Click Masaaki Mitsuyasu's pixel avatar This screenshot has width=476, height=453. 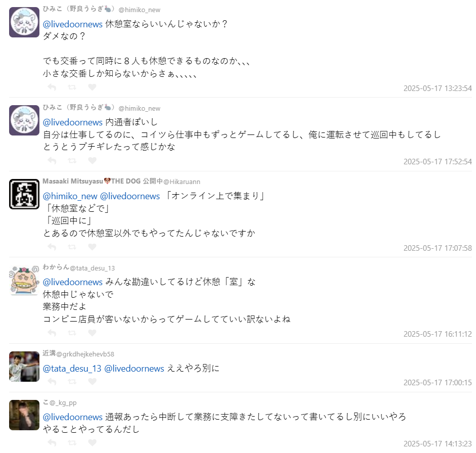[24, 194]
